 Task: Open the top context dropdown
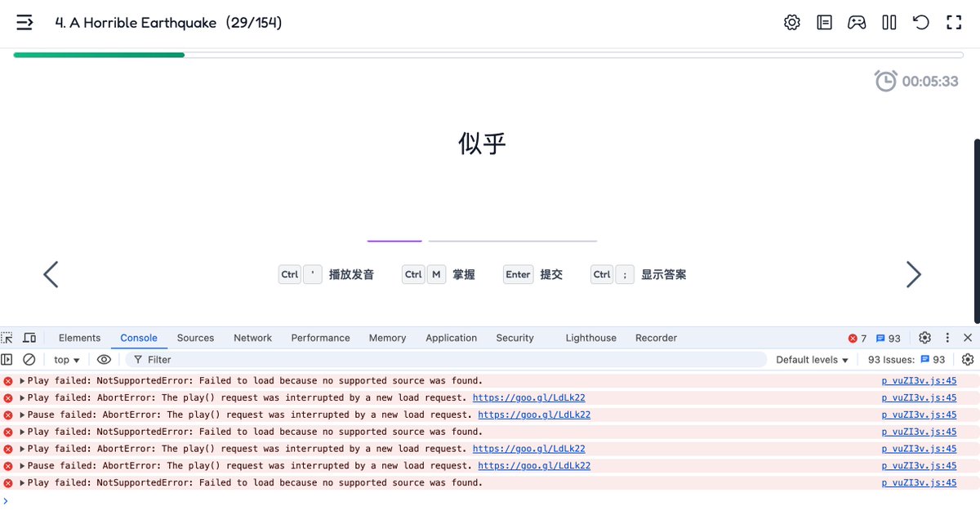(67, 360)
